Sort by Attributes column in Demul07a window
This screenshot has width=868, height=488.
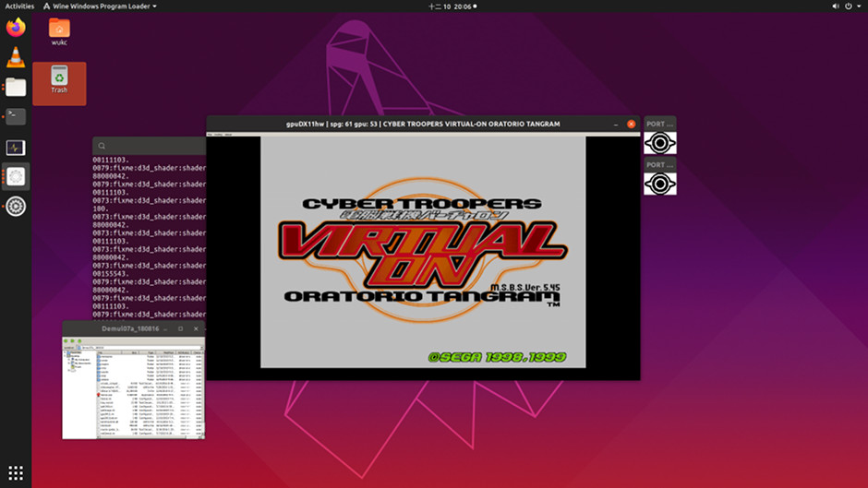pyautogui.click(x=183, y=352)
